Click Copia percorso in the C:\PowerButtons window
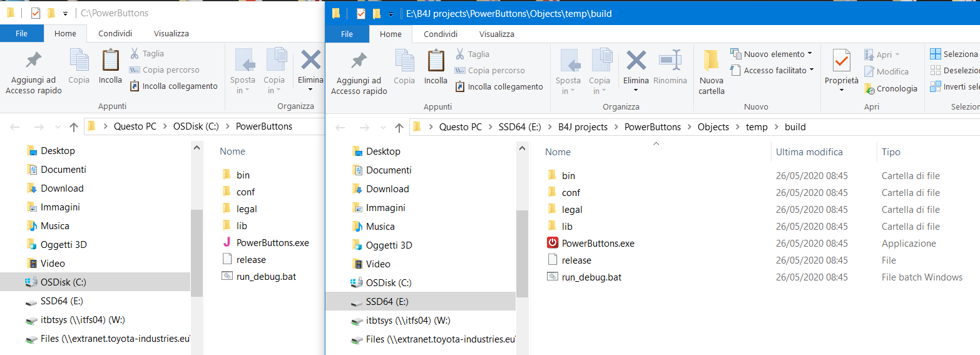This screenshot has width=980, height=355. pos(164,70)
